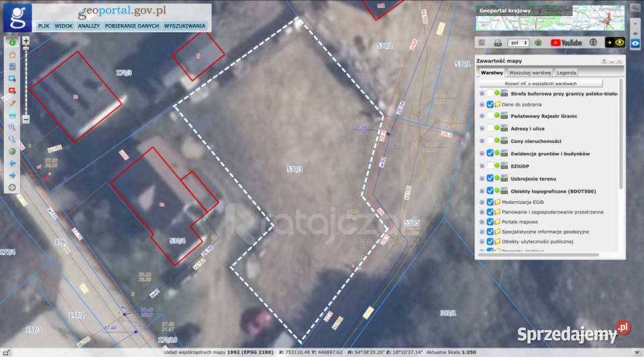Go to previous map view arrow
Image resolution: width=644 pixels, height=357 pixels.
(x=12, y=163)
